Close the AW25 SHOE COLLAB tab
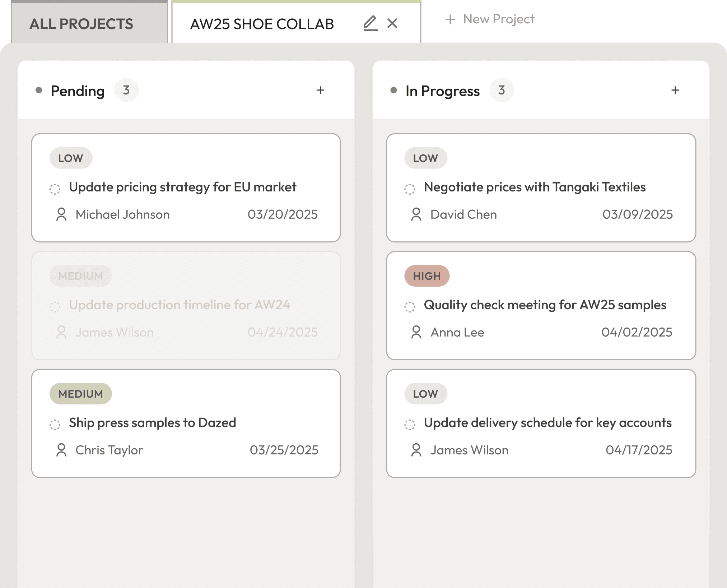Viewport: 727px width, 588px height. (392, 23)
